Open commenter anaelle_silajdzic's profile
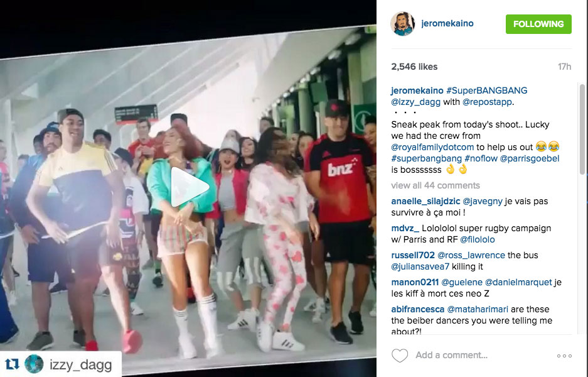Image resolution: width=588 pixels, height=377 pixels. [x=425, y=201]
